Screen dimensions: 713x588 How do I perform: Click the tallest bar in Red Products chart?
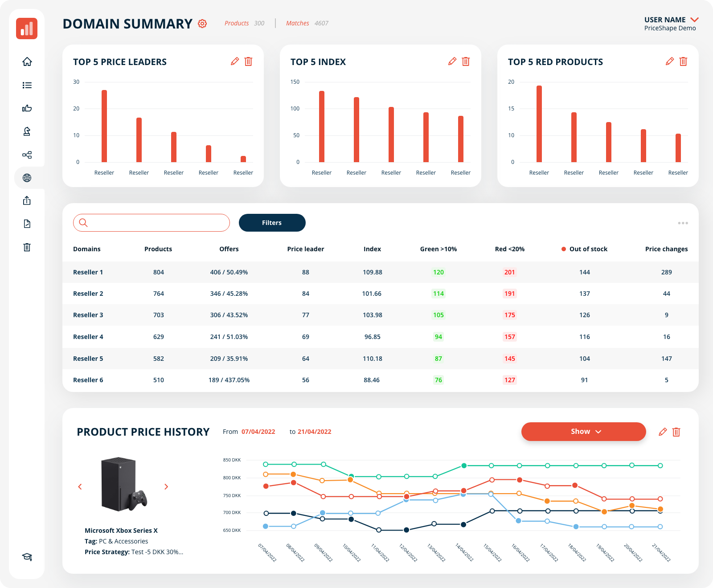pos(539,124)
